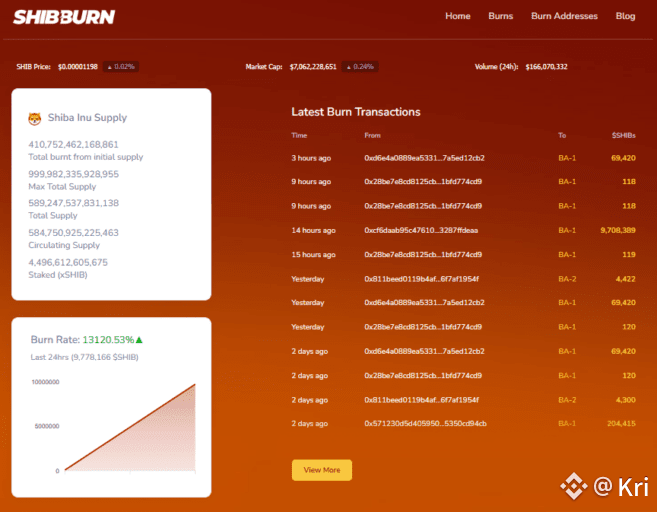Open BA-2 link in 4,300 row
Viewport: 657px width, 512px height.
[x=567, y=400]
